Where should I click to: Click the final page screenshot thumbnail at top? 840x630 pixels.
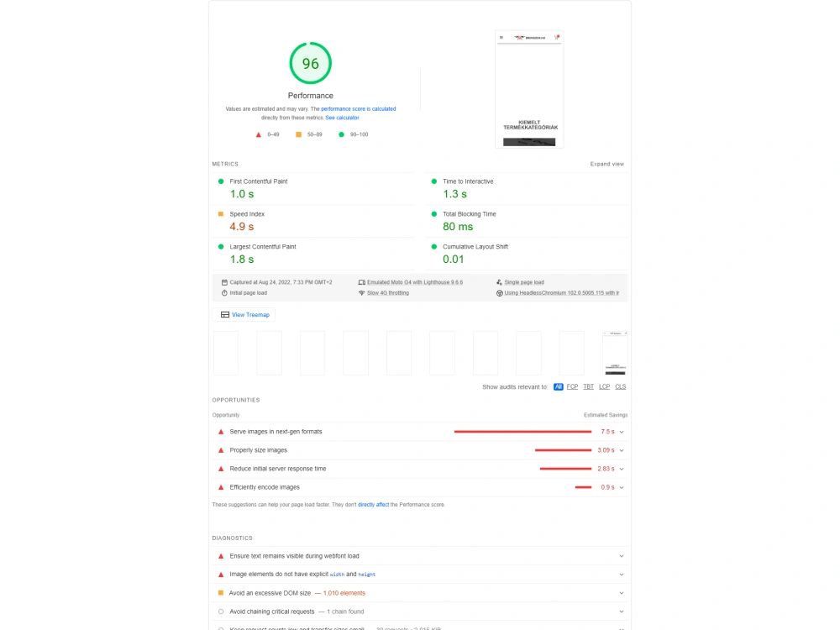coord(529,89)
